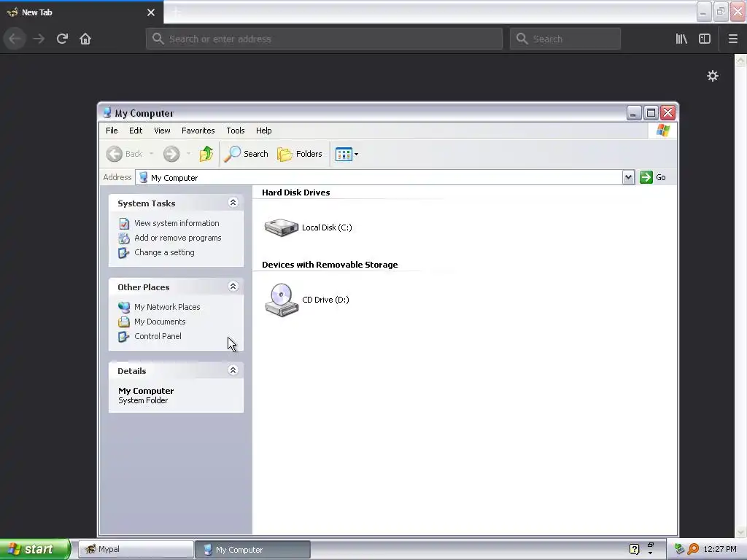Click Devices with Removable Storage header
The image size is (747, 560).
pyautogui.click(x=330, y=265)
